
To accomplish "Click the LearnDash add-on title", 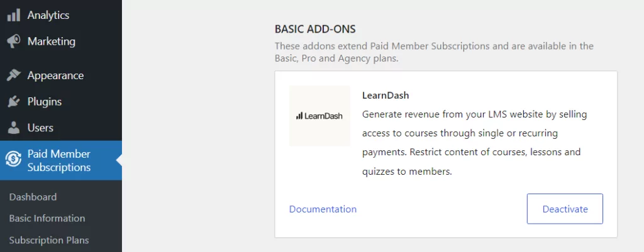I will click(x=386, y=96).
